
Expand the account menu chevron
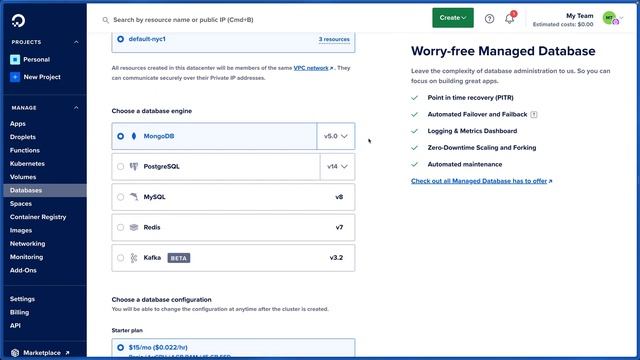(622, 18)
